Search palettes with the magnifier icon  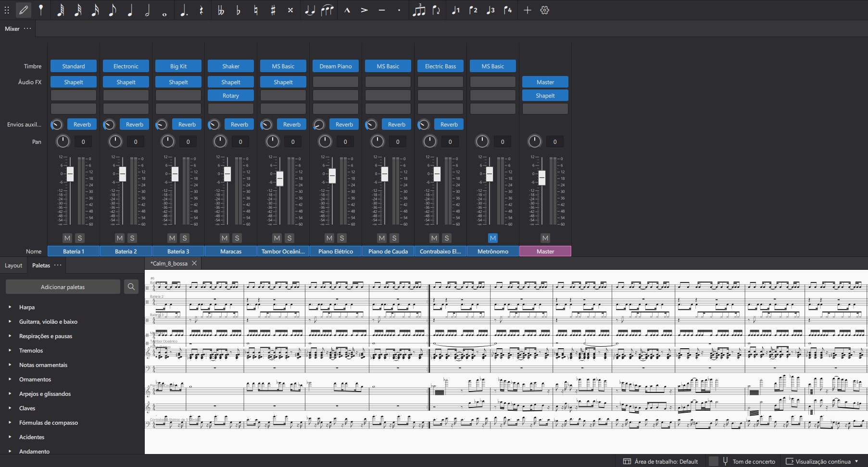click(131, 287)
